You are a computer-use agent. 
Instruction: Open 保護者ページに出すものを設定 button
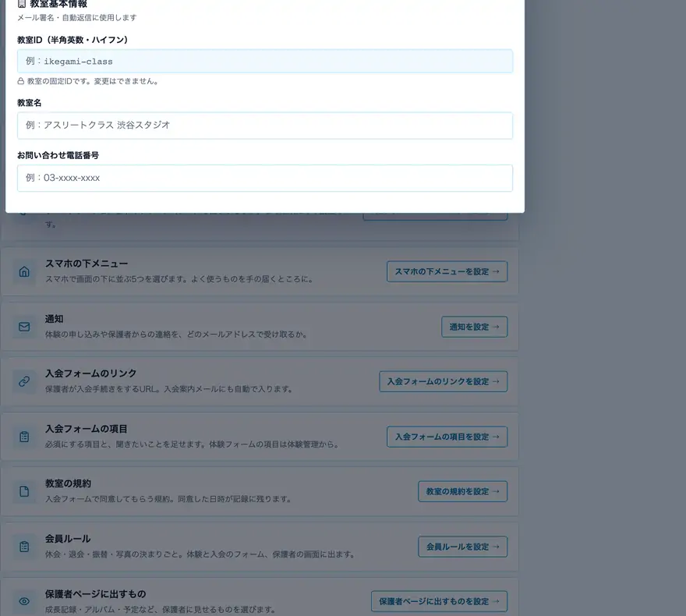point(439,601)
